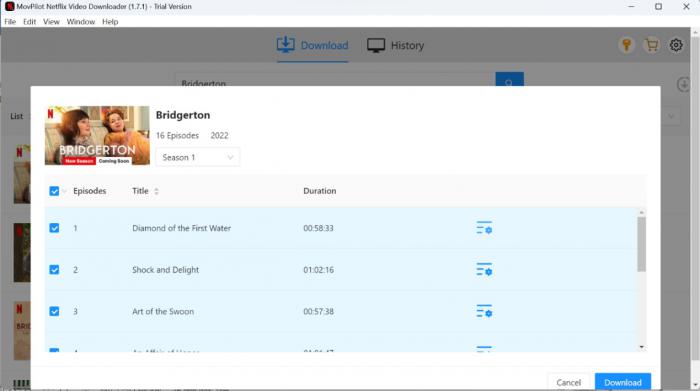Click the Bridgerton poster thumbnail
The height and width of the screenshot is (391, 700).
coord(97,135)
